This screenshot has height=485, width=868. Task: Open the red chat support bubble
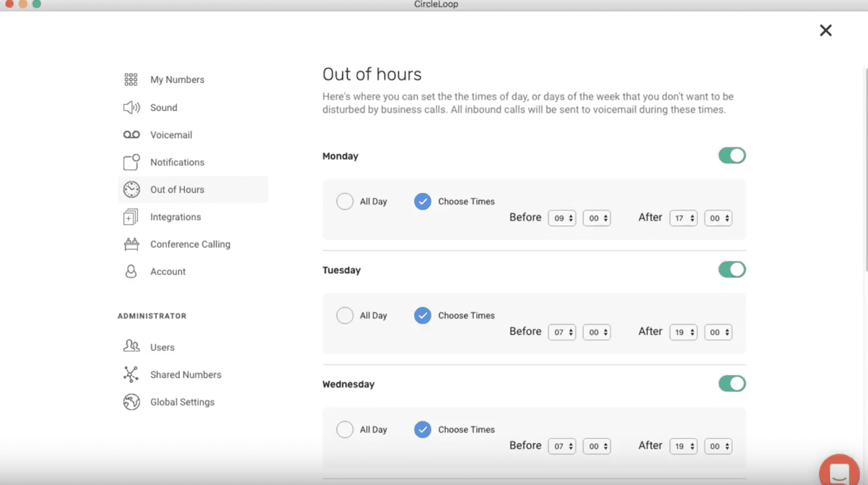pos(839,471)
